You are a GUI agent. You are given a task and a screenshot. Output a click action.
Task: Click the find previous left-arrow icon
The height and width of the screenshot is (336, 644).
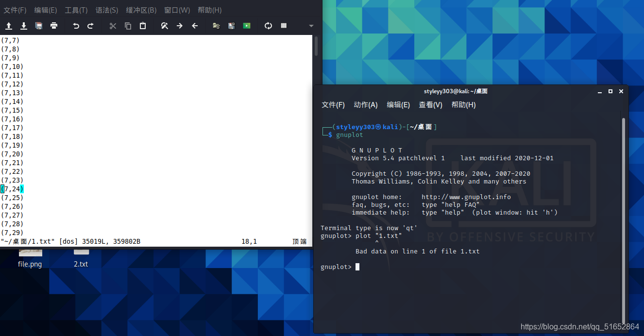pos(195,26)
